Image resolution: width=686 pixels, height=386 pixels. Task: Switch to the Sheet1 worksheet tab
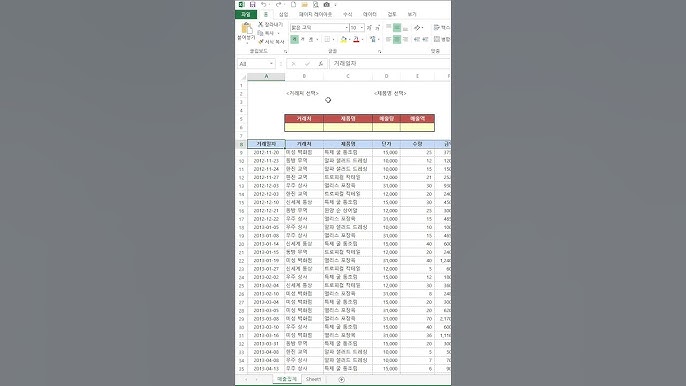point(313,379)
